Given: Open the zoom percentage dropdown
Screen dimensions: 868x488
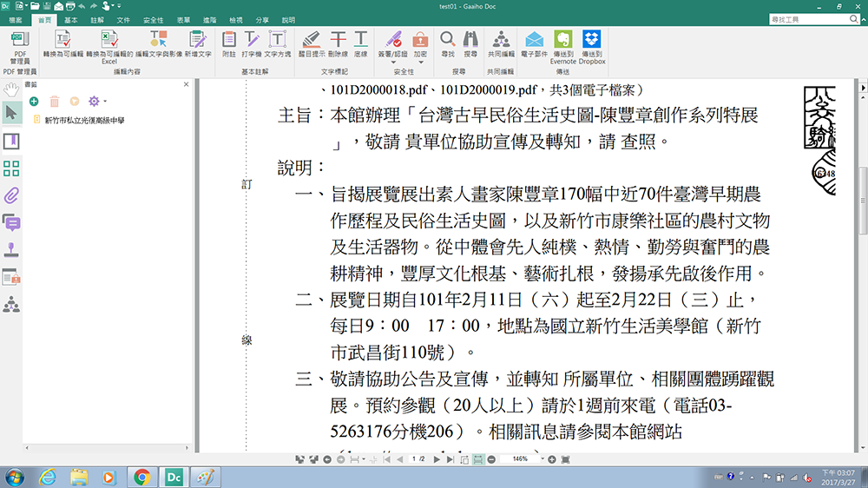Looking at the screenshot, I should pos(541,458).
